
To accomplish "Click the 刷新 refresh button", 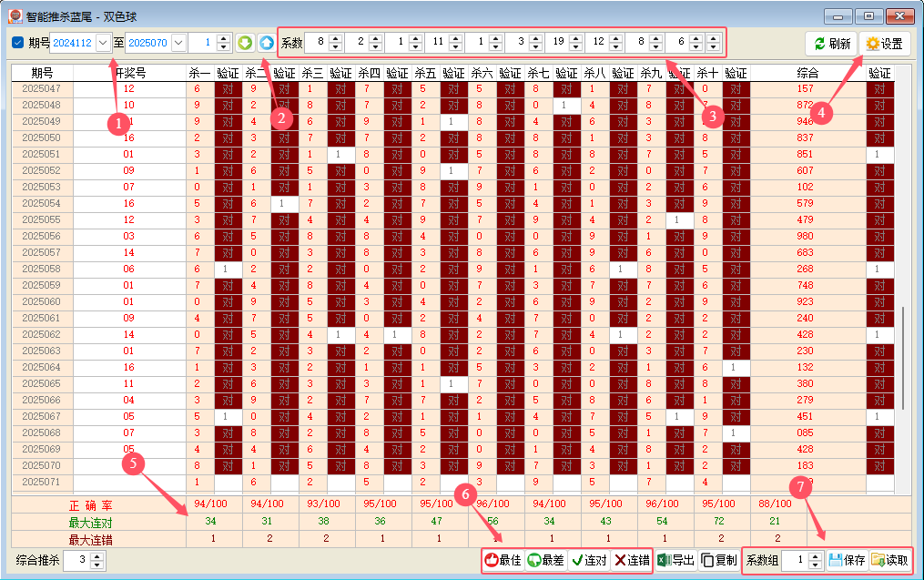I will coord(831,44).
